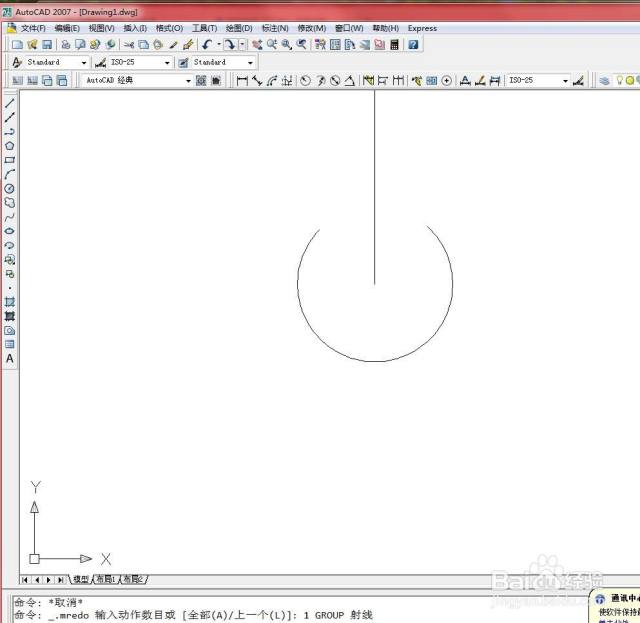Open the Layer Properties Manager icon
This screenshot has height=623, width=640.
click(x=604, y=80)
